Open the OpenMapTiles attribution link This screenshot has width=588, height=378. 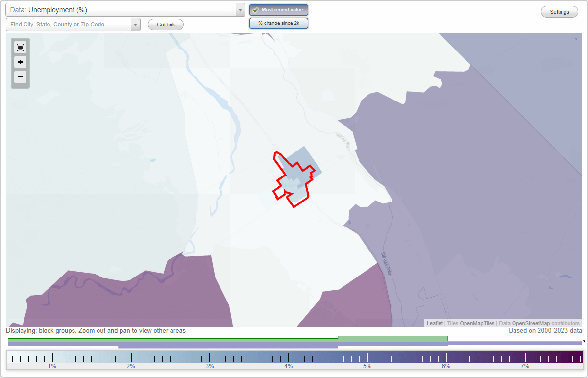[x=477, y=323]
